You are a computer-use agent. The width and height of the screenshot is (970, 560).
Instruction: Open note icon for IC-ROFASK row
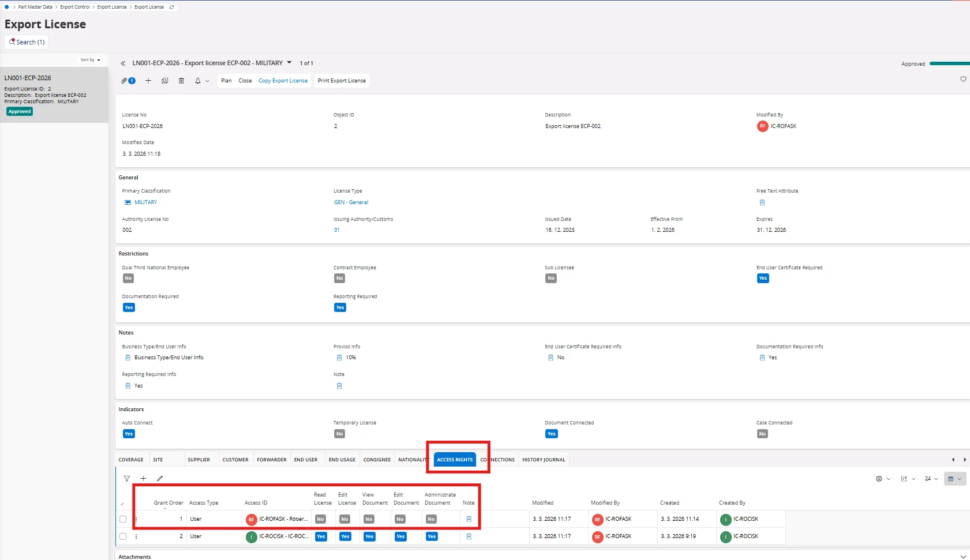tap(469, 519)
